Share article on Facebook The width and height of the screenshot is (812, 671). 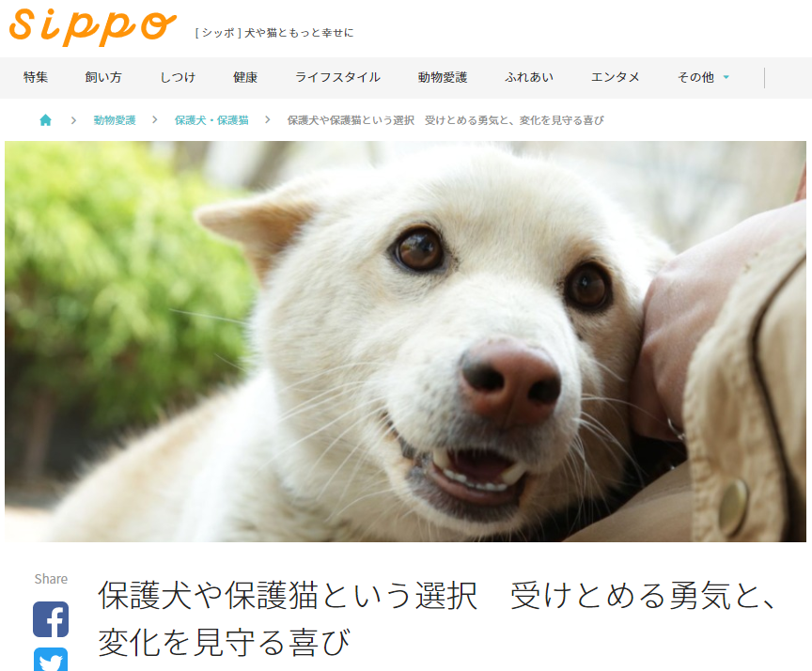(51, 619)
